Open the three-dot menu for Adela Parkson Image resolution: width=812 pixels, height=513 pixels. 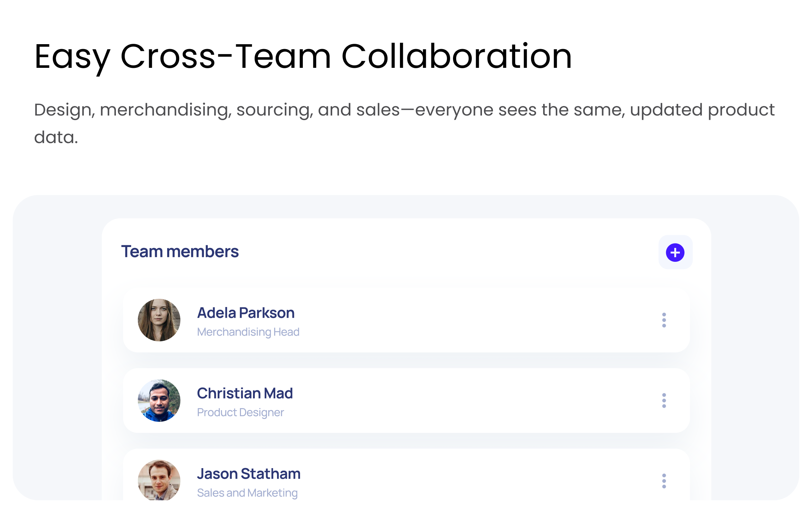click(x=664, y=320)
